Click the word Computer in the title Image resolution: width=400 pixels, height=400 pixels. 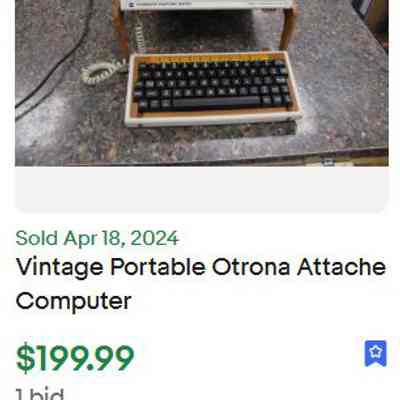[73, 301]
